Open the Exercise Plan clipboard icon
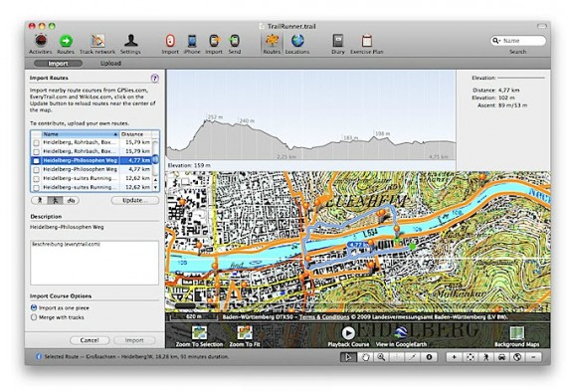Image resolution: width=567 pixels, height=392 pixels. 367,41
